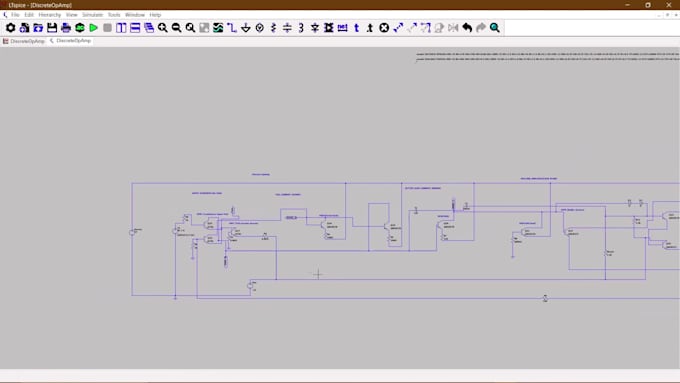Screen dimensions: 680x383
Task: Open the Hierarchy menu
Action: coord(50,15)
